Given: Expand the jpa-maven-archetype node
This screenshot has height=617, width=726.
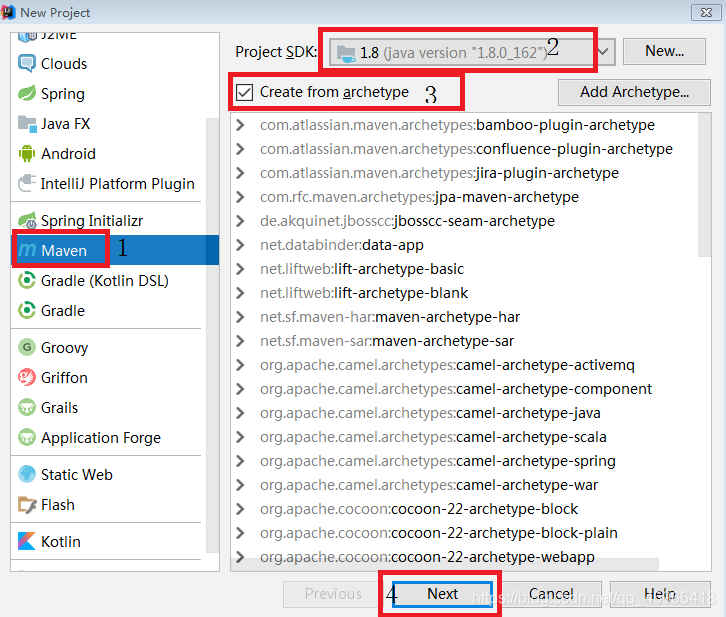Looking at the screenshot, I should [x=240, y=197].
